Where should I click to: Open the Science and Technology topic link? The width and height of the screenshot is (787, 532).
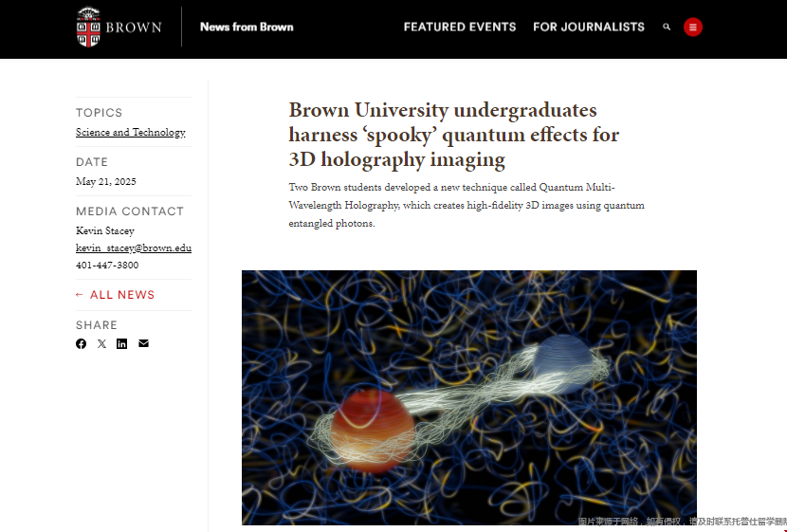[x=131, y=132]
